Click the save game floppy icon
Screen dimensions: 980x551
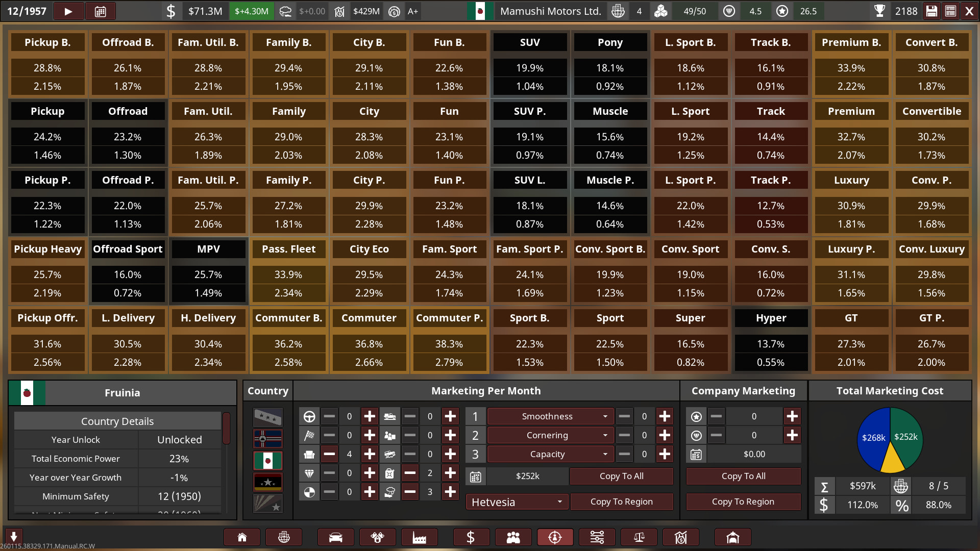[x=932, y=11]
